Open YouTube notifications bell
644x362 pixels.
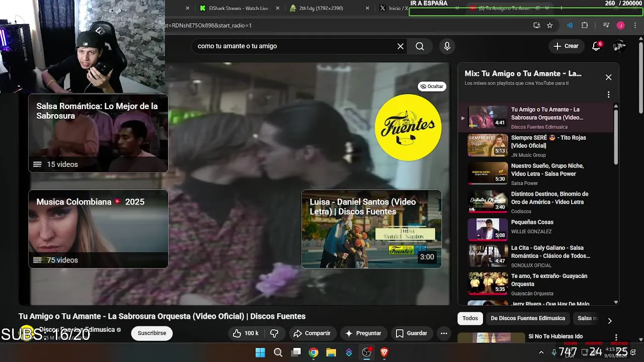[x=596, y=46]
